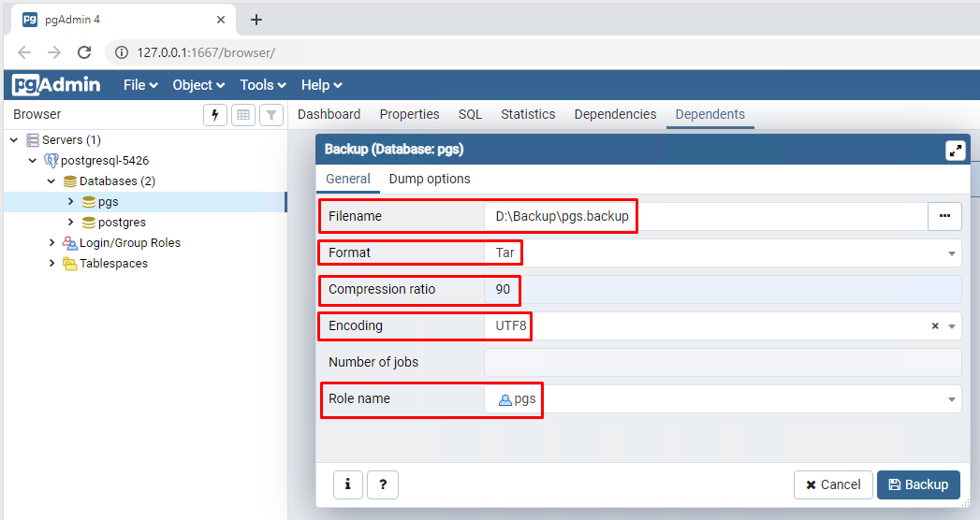Open the Role name dropdown
Screen dimensions: 980x520
click(x=952, y=399)
